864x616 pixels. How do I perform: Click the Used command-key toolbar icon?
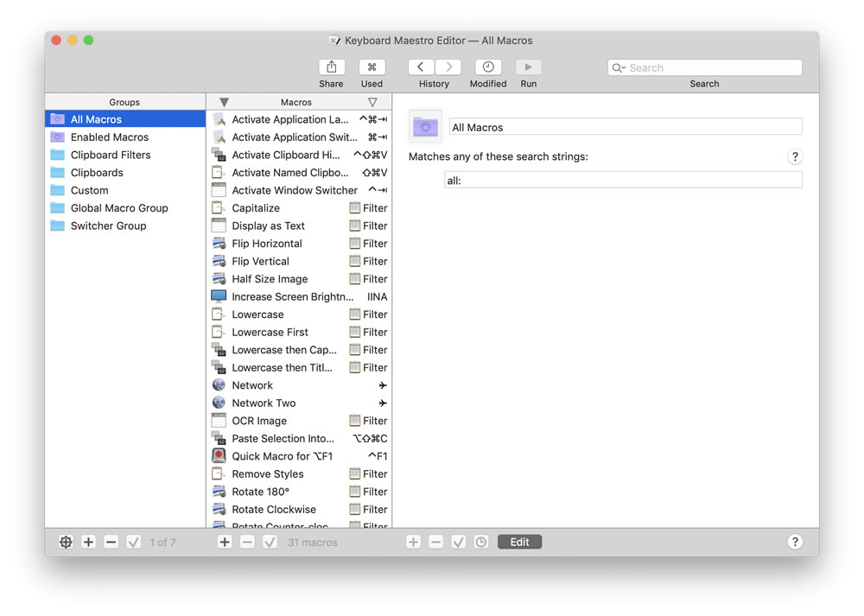pos(372,67)
